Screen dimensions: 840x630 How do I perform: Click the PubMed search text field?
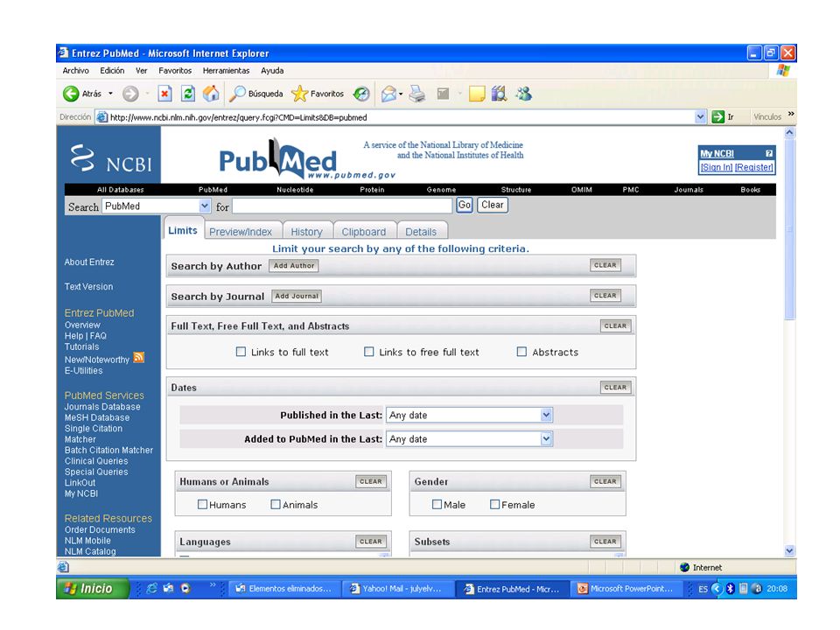tap(342, 206)
